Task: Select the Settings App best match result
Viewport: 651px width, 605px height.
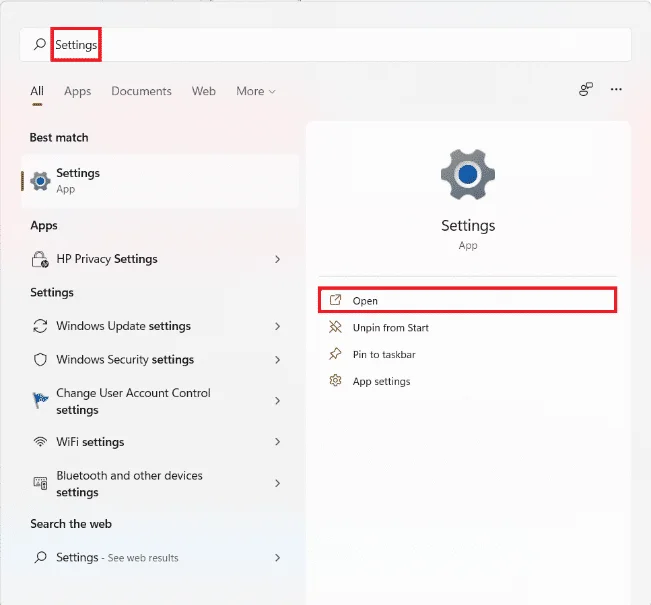Action: (160, 181)
